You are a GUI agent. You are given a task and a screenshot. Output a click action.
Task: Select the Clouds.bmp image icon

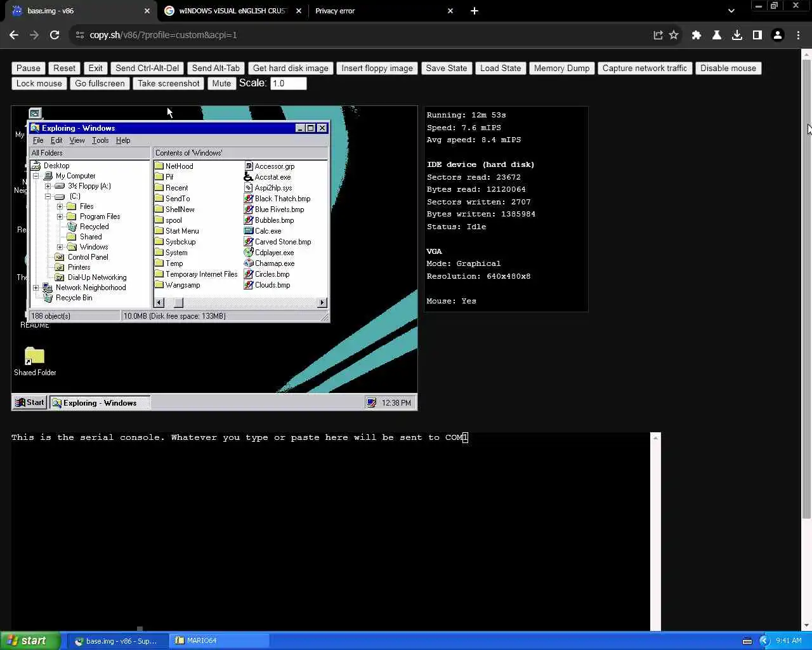[249, 285]
